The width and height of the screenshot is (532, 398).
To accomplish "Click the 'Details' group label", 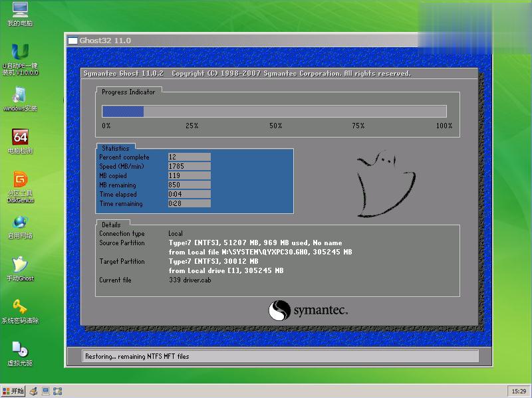I will tap(111, 225).
